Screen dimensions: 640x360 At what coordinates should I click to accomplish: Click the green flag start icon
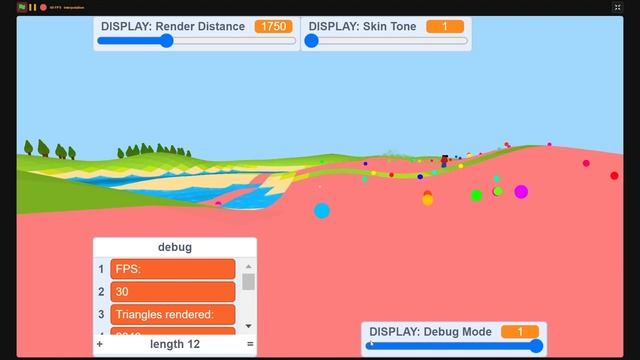22,7
